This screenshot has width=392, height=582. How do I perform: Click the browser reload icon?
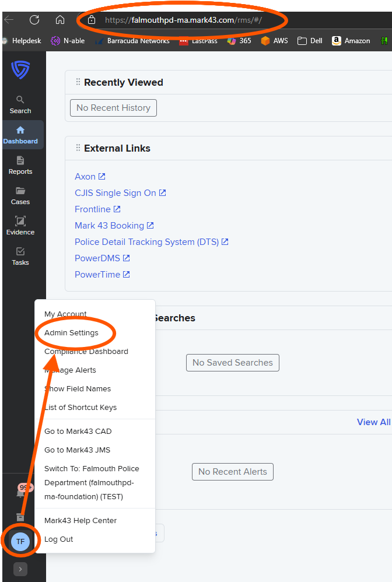coord(34,20)
